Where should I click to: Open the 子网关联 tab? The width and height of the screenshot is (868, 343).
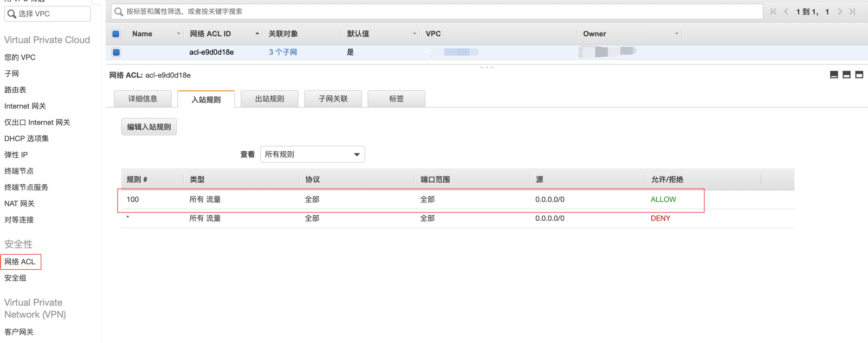(333, 99)
